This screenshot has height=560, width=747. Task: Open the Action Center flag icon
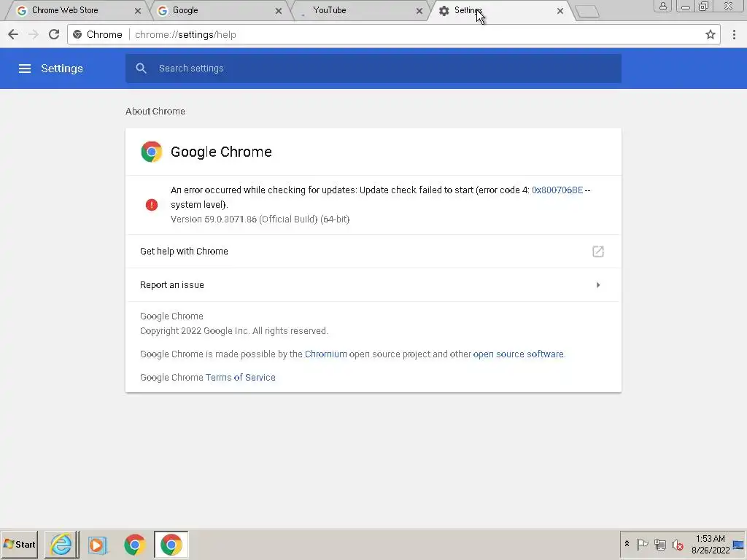[x=642, y=544]
